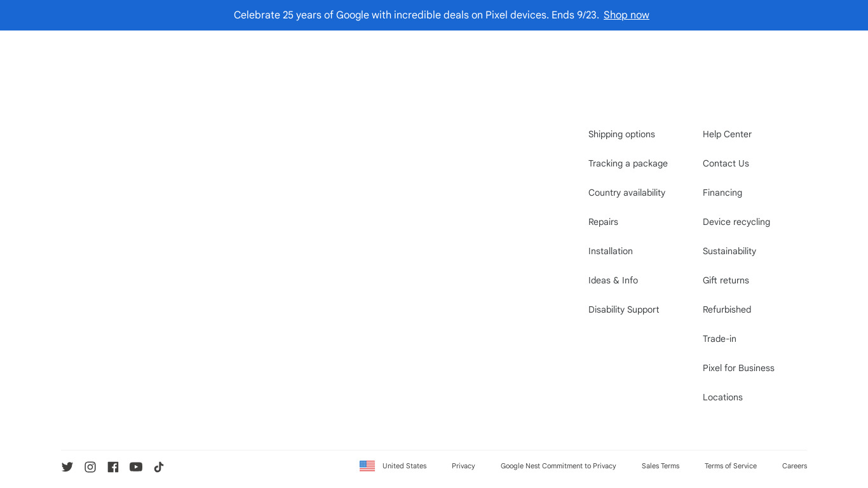The width and height of the screenshot is (868, 488).
Task: Click the United States flag icon
Action: (x=367, y=466)
